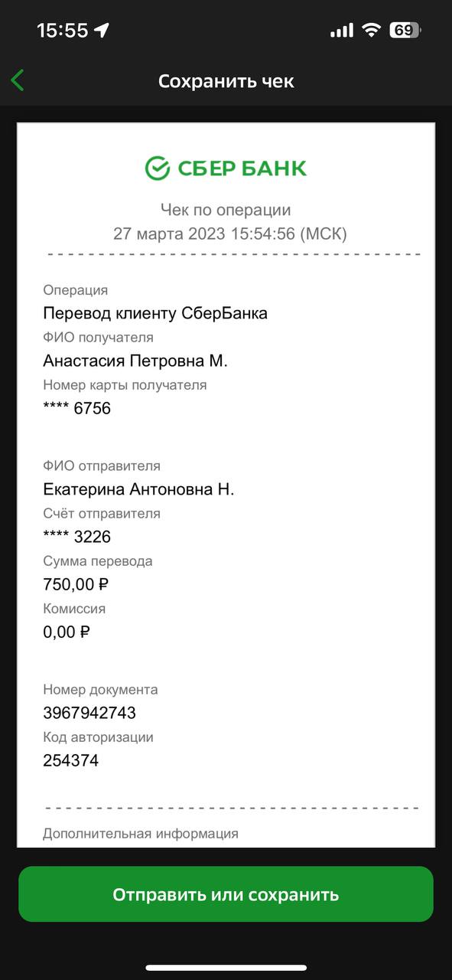Tap the Отправить или сохранить button

(x=226, y=894)
